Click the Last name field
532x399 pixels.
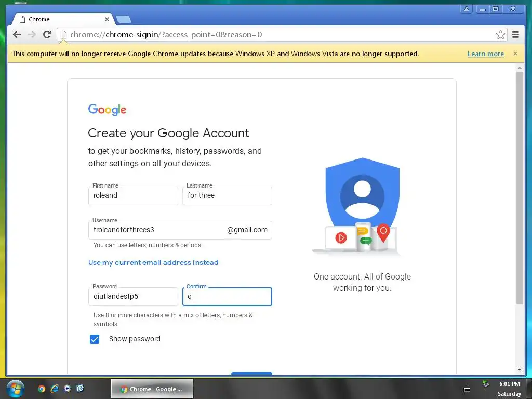point(227,196)
